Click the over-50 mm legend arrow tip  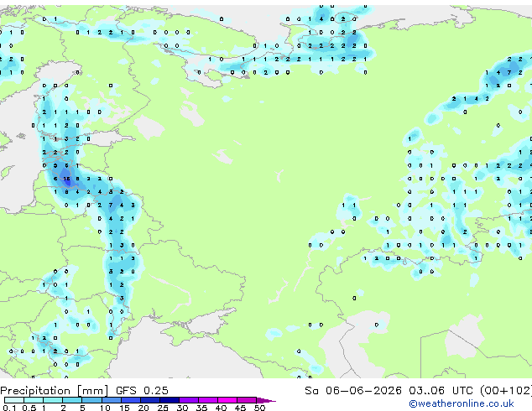click(x=266, y=400)
